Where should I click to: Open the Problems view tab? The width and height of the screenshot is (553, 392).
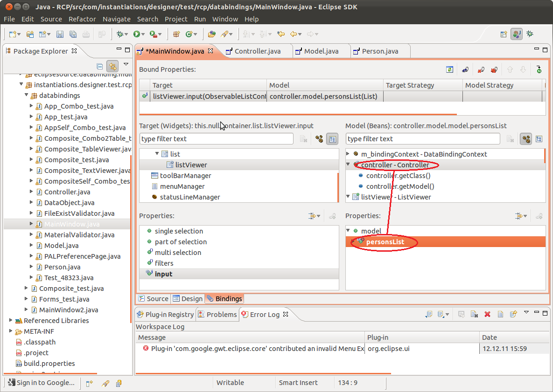pyautogui.click(x=217, y=315)
